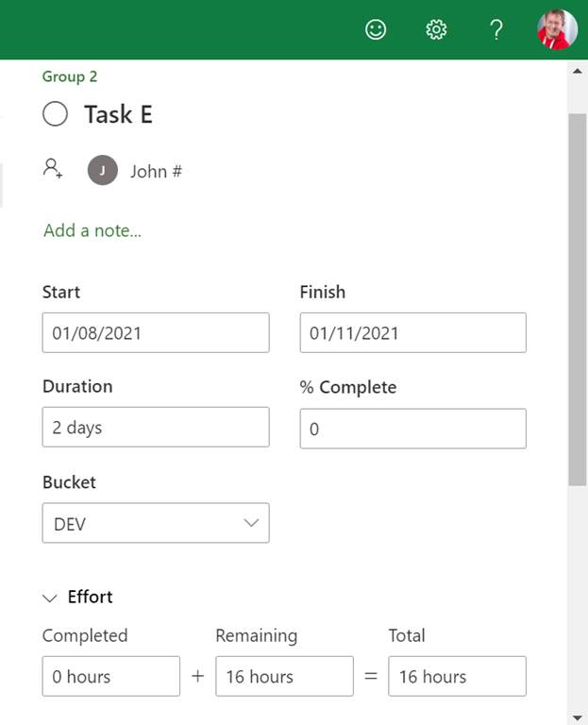Image resolution: width=588 pixels, height=725 pixels.
Task: Open the settings gear icon
Action: [436, 30]
